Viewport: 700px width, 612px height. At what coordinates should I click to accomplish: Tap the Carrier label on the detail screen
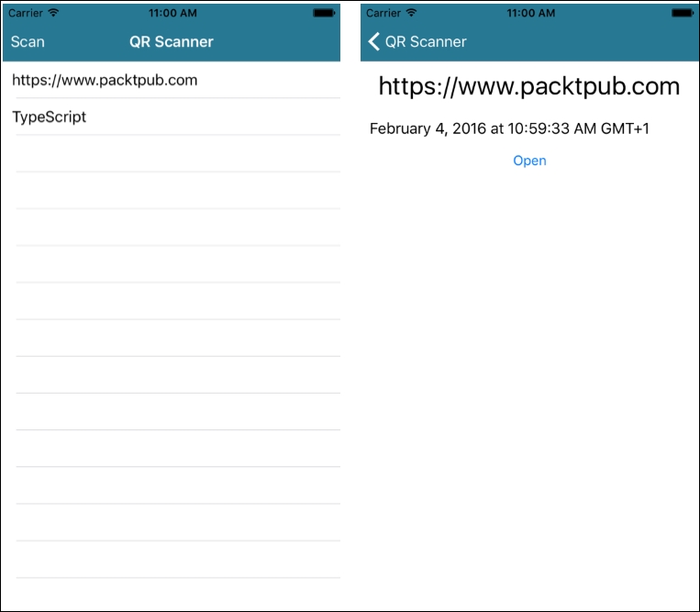(383, 13)
